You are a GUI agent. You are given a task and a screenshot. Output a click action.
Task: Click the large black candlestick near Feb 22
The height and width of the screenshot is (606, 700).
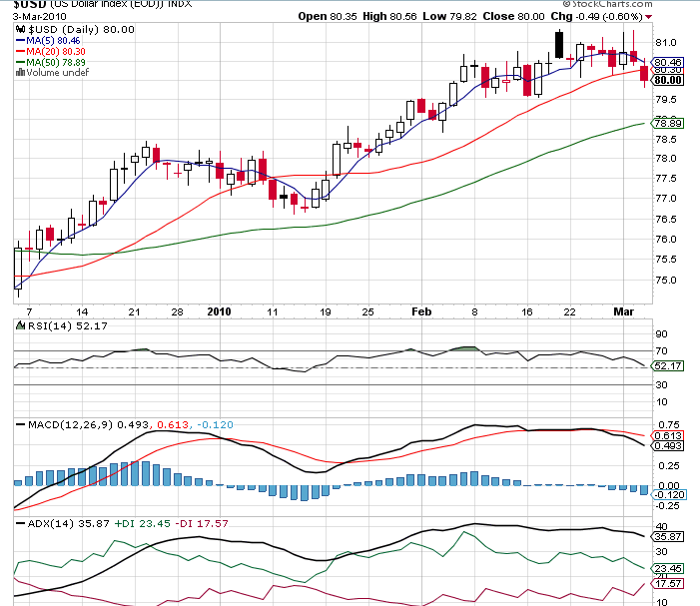click(559, 44)
